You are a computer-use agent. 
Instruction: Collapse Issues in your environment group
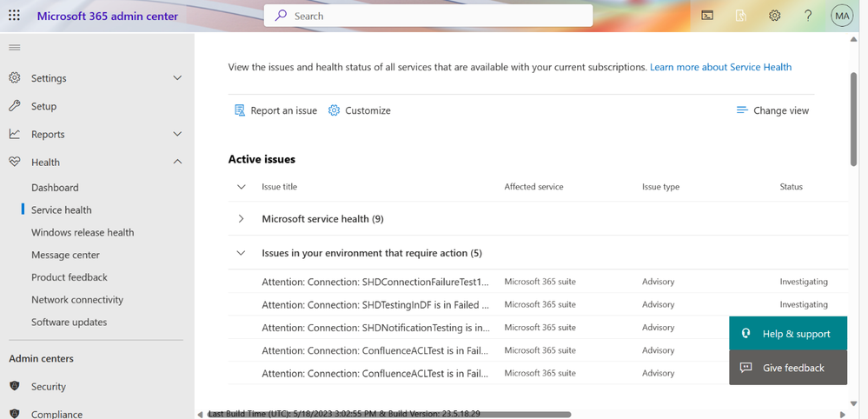(x=242, y=253)
